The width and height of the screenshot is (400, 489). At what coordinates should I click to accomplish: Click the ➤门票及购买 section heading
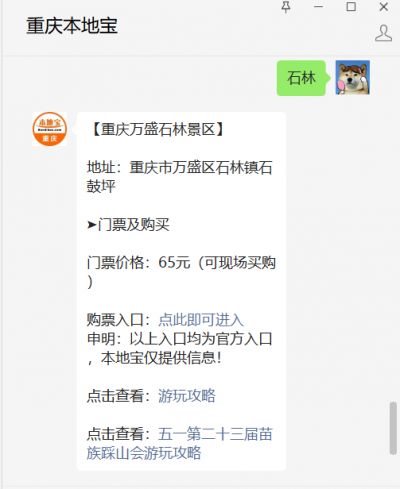[x=128, y=225]
